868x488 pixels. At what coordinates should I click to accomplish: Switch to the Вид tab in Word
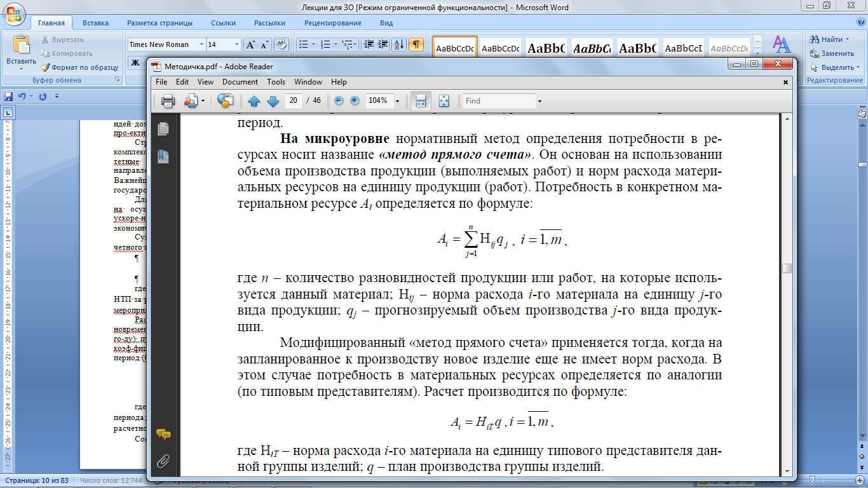pyautogui.click(x=386, y=23)
